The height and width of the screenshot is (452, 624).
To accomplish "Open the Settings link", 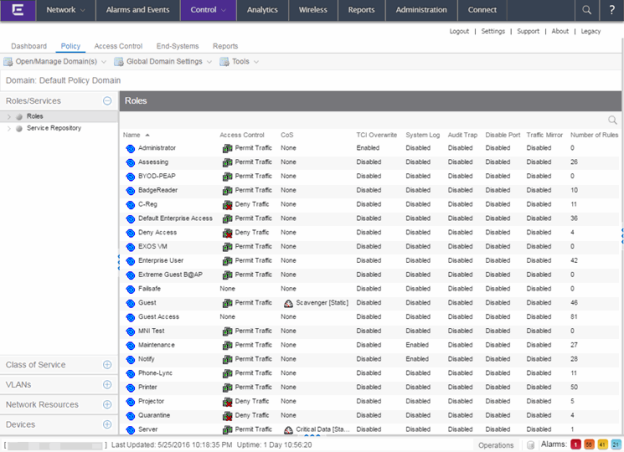I will (493, 31).
